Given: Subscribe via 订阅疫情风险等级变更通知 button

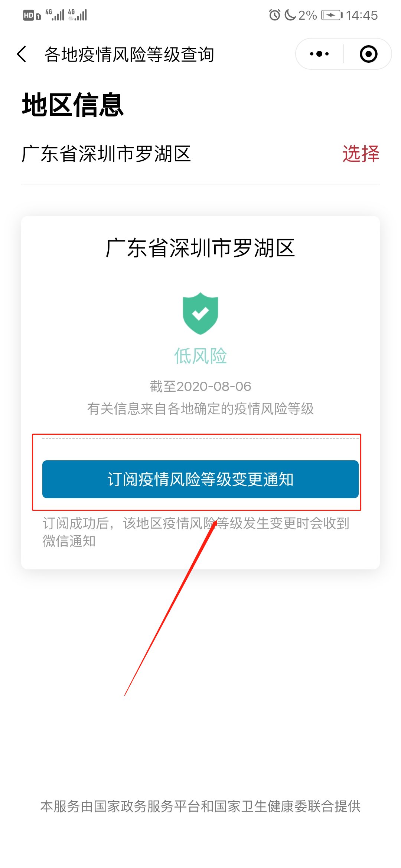Looking at the screenshot, I should [x=200, y=479].
